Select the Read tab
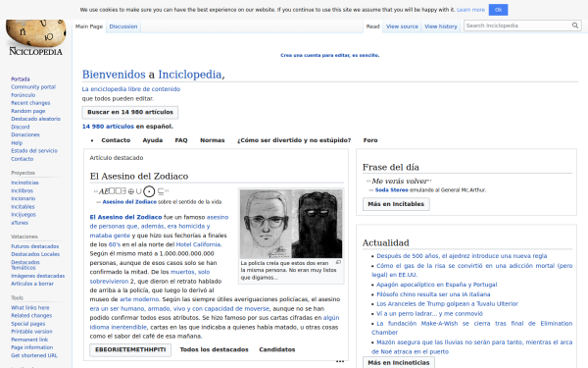The height and width of the screenshot is (368, 588). click(x=372, y=26)
